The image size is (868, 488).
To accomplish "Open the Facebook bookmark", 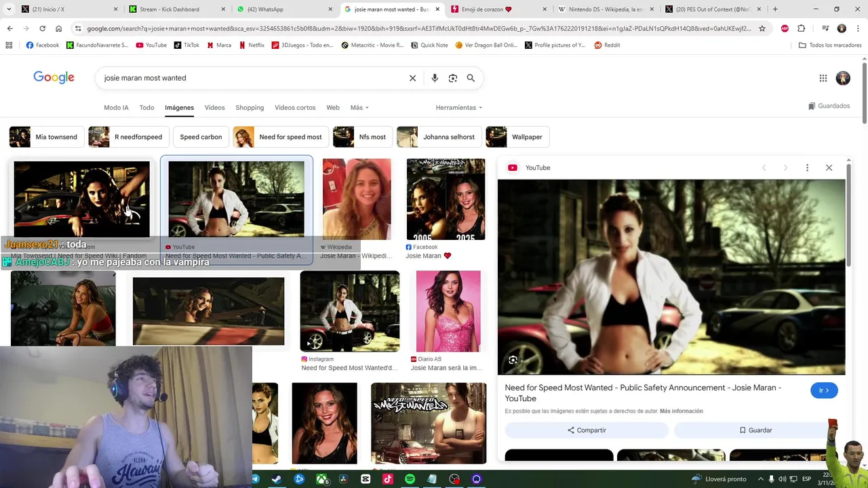I will (x=42, y=45).
